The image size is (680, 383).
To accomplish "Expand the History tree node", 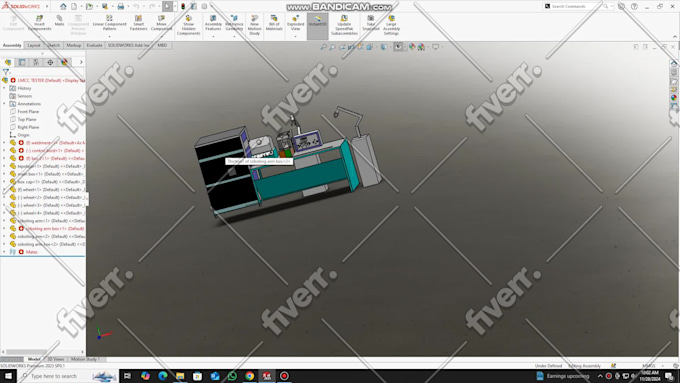I will [4, 88].
